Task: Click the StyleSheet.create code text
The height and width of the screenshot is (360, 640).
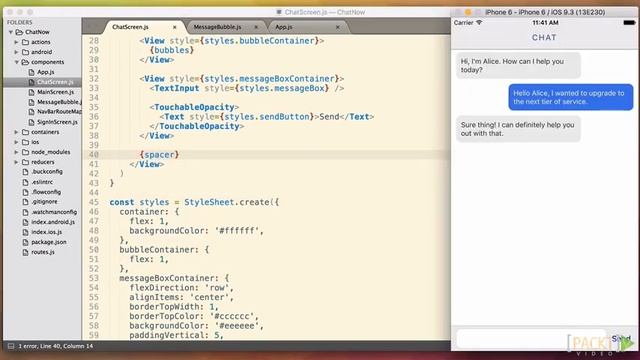Action: [x=227, y=202]
